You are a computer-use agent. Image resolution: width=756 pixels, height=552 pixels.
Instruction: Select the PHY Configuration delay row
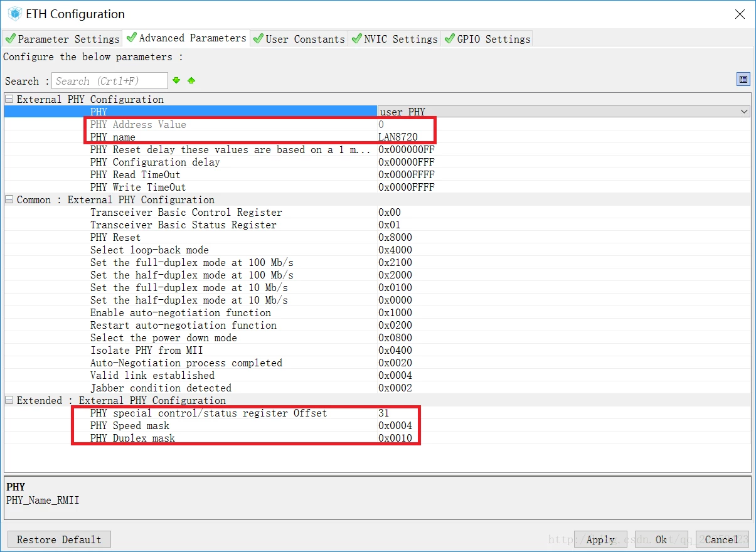tap(377, 162)
